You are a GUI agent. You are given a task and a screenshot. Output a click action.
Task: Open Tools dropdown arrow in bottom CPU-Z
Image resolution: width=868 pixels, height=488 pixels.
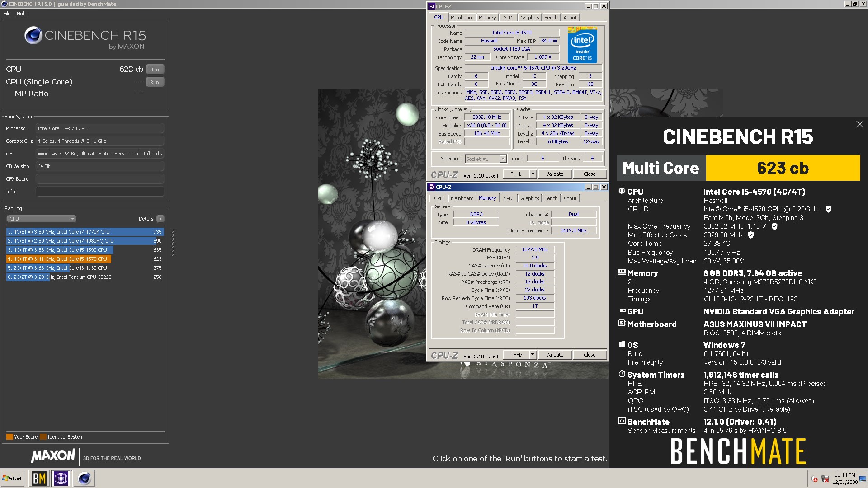[x=533, y=355]
